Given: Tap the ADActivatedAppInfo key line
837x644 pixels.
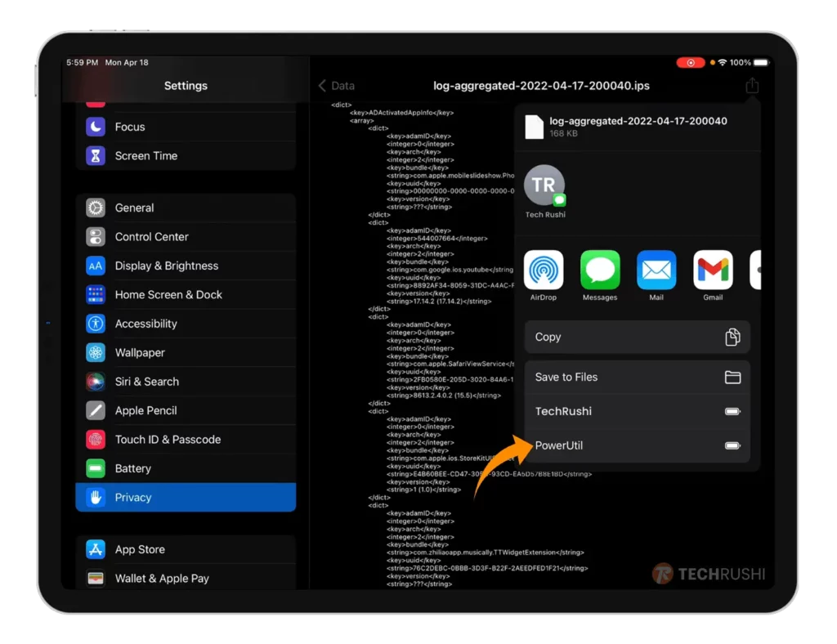Looking at the screenshot, I should (401, 113).
